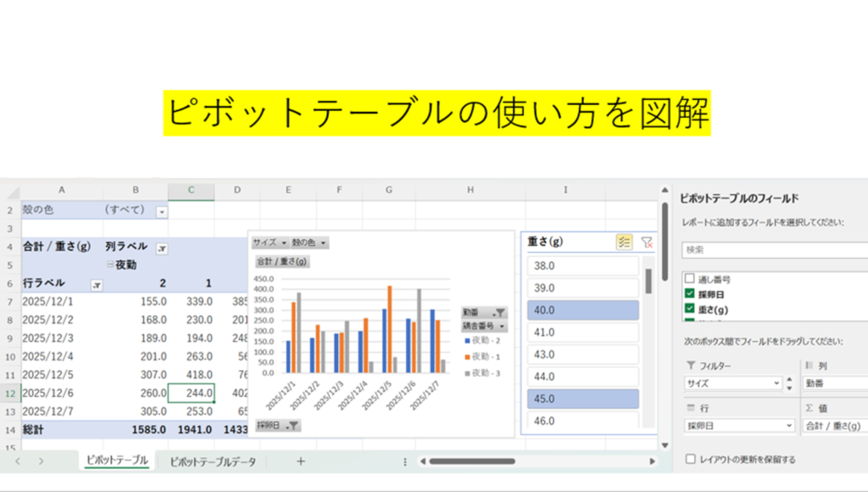Toggle multi-select icon in 重さ(g) slicer

625,242
